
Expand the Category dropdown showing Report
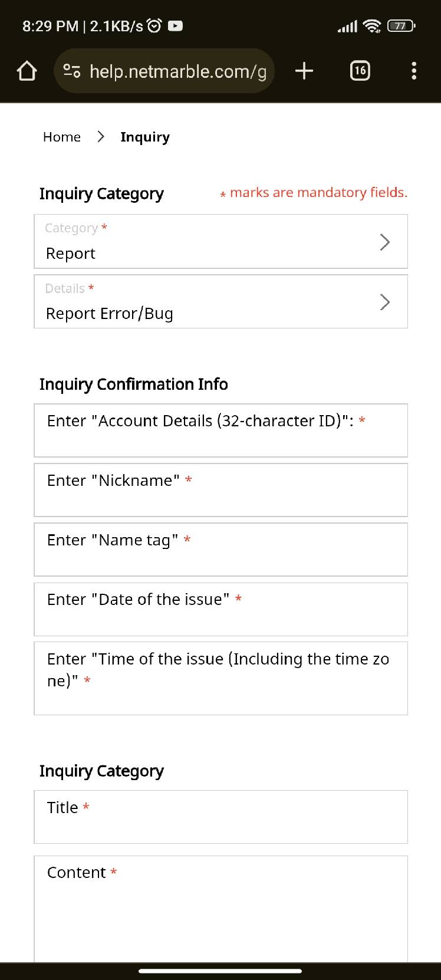tap(220, 242)
